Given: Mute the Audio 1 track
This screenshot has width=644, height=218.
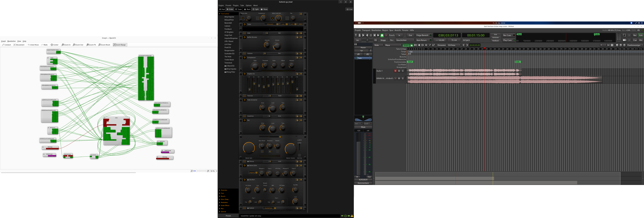Looking at the screenshot, I should pos(399,71).
